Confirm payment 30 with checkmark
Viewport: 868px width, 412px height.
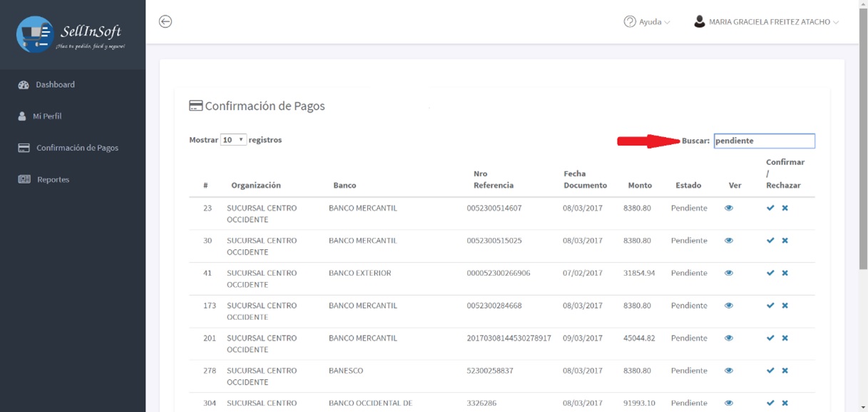pos(770,241)
